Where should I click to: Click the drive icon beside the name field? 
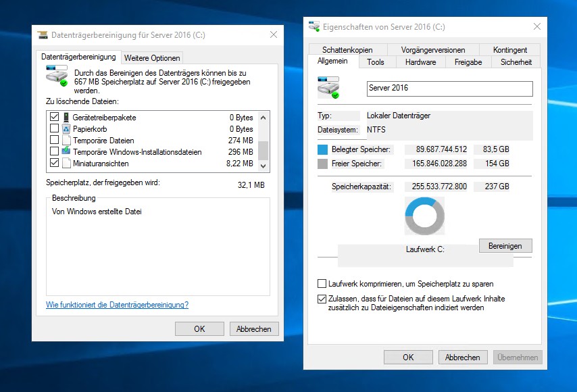click(x=328, y=88)
